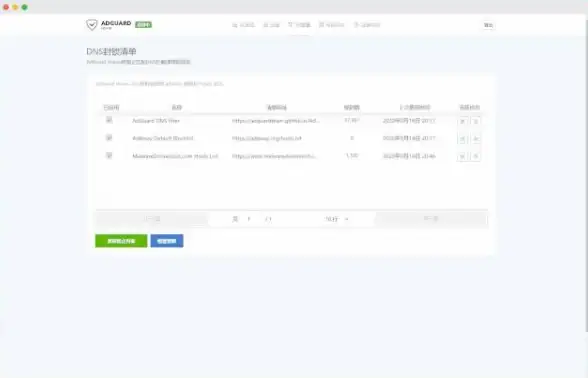Open the query log nav item

[x=332, y=25]
